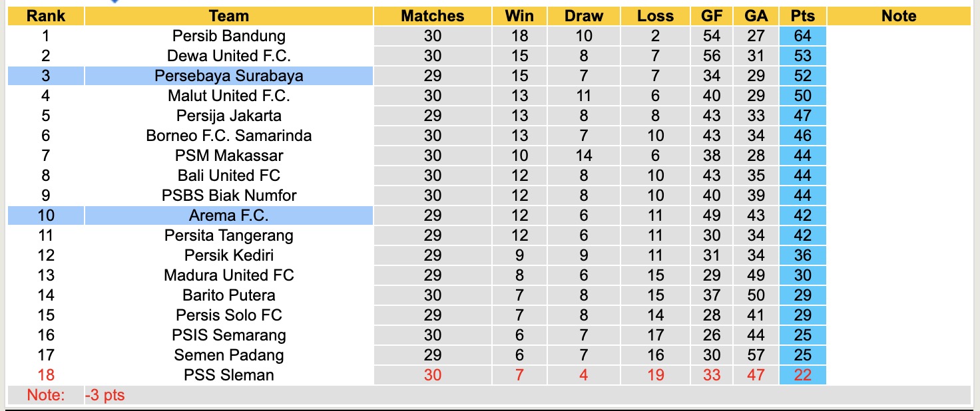Screen dimensions: 980x411
Task: Open the Persib Bandung team row
Action: [228, 36]
